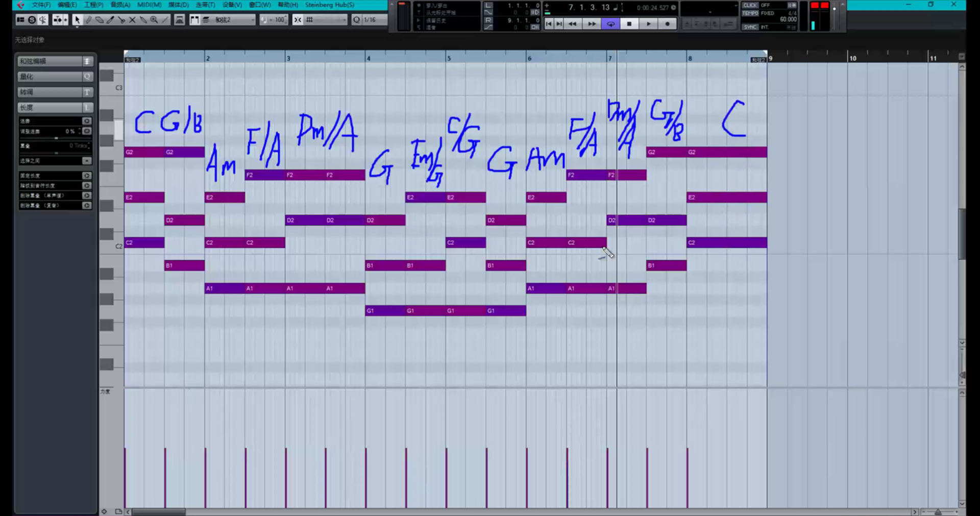Click the Stop transport button
Image resolution: width=980 pixels, height=516 pixels.
tap(629, 23)
